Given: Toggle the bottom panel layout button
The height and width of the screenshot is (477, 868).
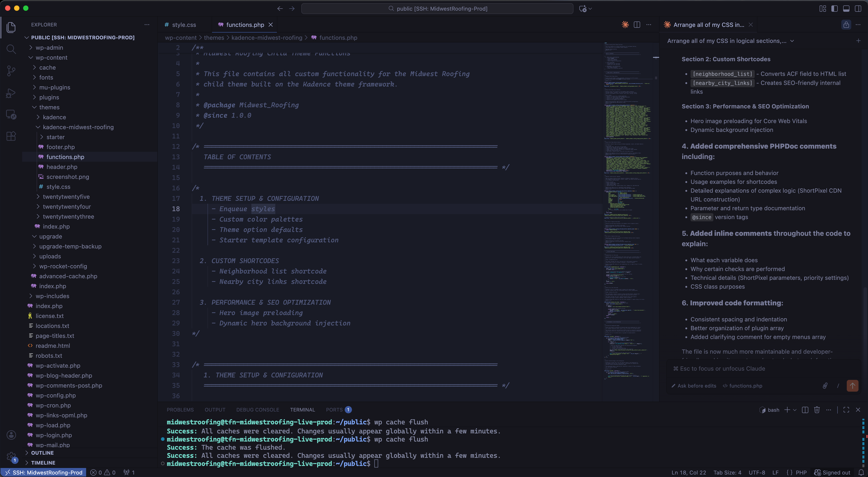Looking at the screenshot, I should 846,9.
